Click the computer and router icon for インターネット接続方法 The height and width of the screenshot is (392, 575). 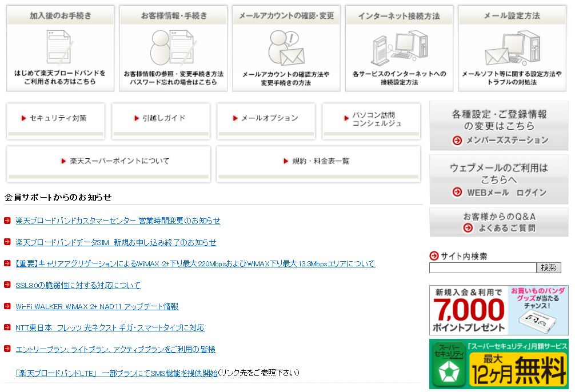(x=400, y=48)
